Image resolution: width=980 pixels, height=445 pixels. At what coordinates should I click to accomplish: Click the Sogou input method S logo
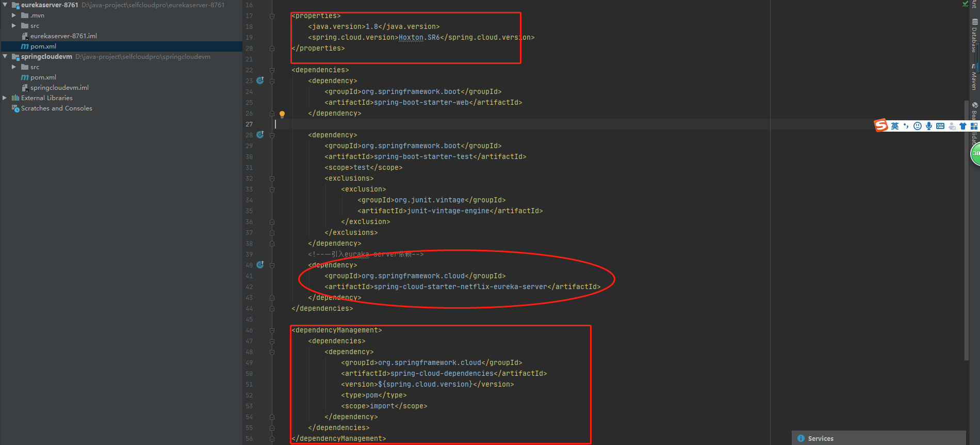coord(881,125)
